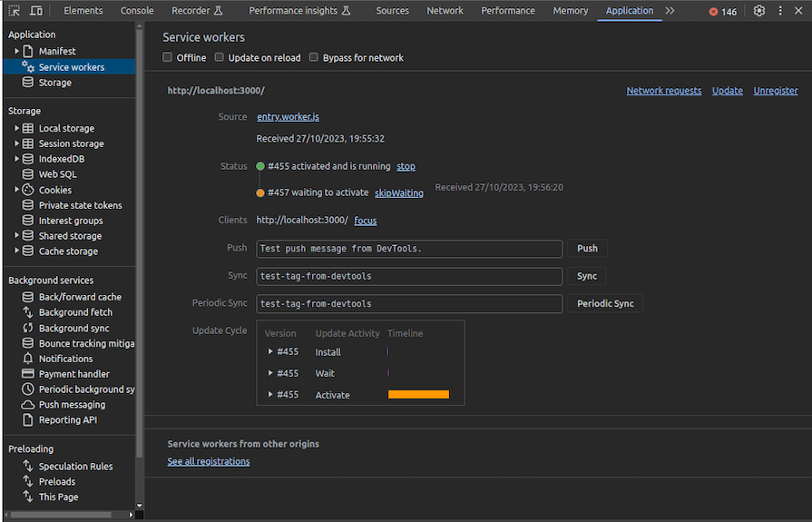Expand the Local storage tree node
The image size is (812, 522).
pos(17,129)
